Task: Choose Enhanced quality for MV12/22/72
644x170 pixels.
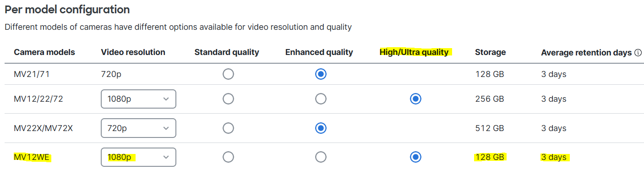Action: pyautogui.click(x=321, y=99)
